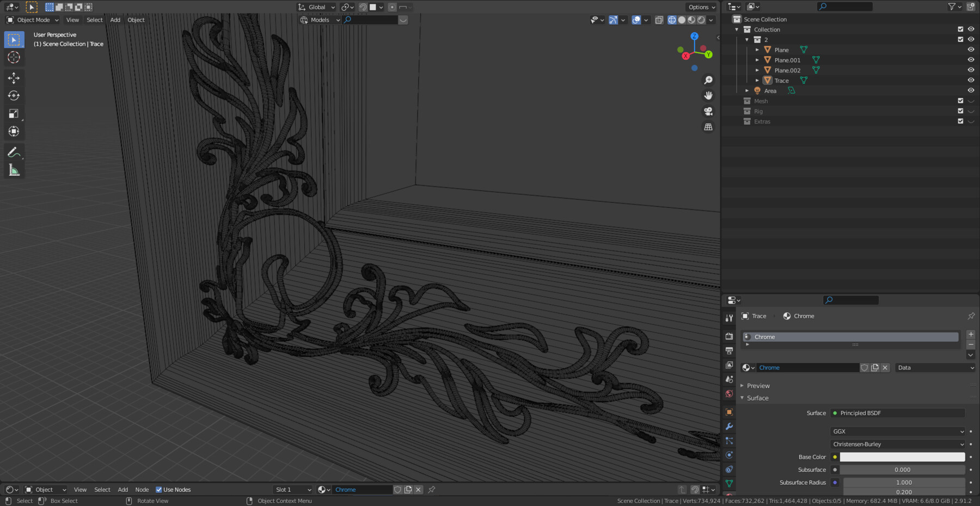Image resolution: width=980 pixels, height=506 pixels.
Task: Open the GGX distribution dropdown
Action: coord(898,431)
